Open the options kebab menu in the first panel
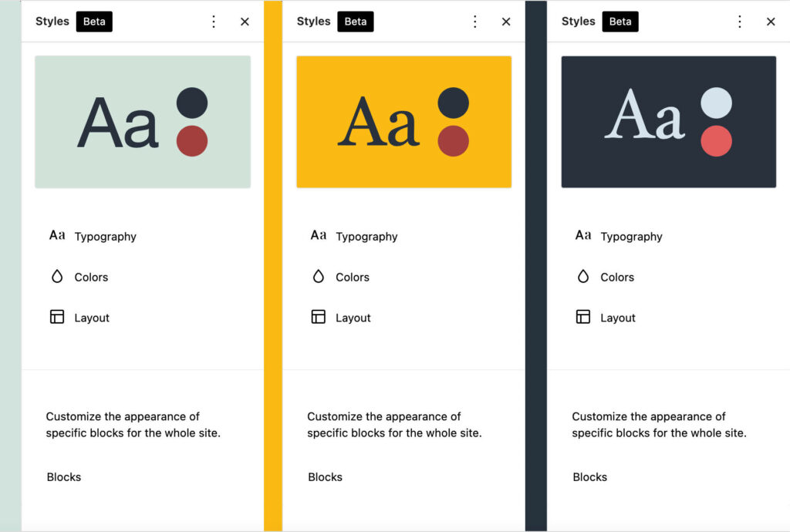This screenshot has height=532, width=790. pyautogui.click(x=214, y=22)
